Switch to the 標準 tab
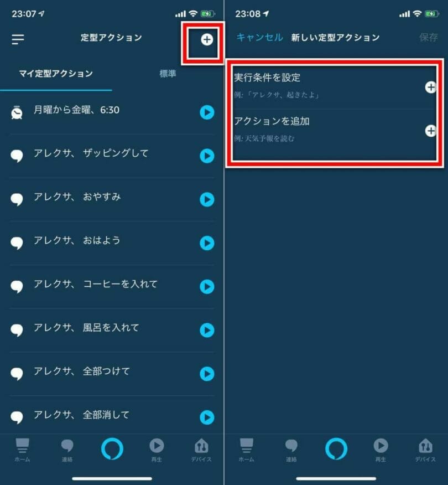Screen dimensions: 448x485 (x=168, y=74)
